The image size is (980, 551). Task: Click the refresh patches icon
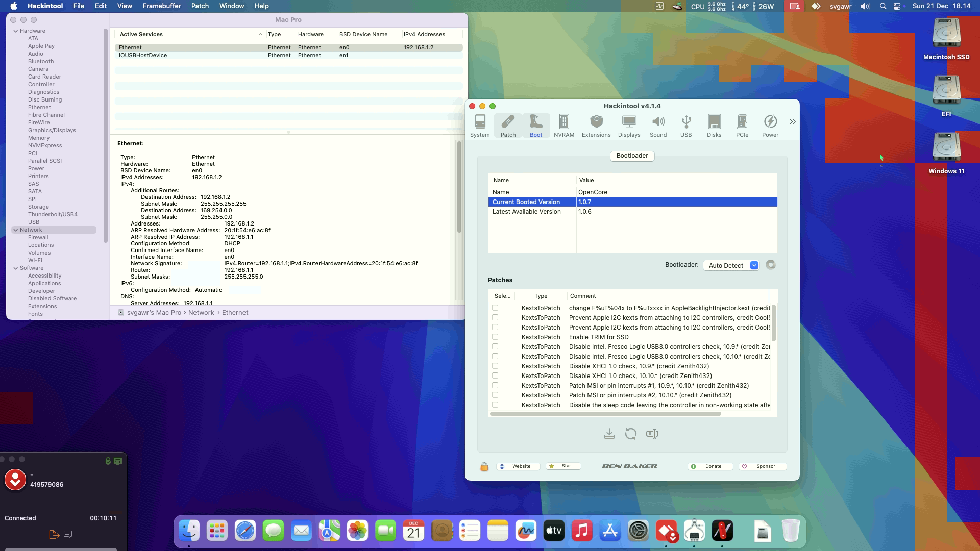pos(631,434)
